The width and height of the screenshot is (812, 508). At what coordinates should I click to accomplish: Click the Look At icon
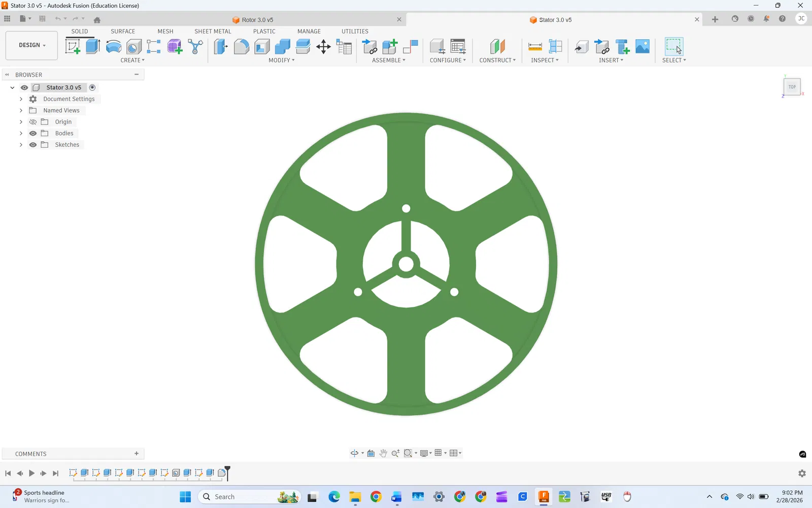[x=371, y=453]
